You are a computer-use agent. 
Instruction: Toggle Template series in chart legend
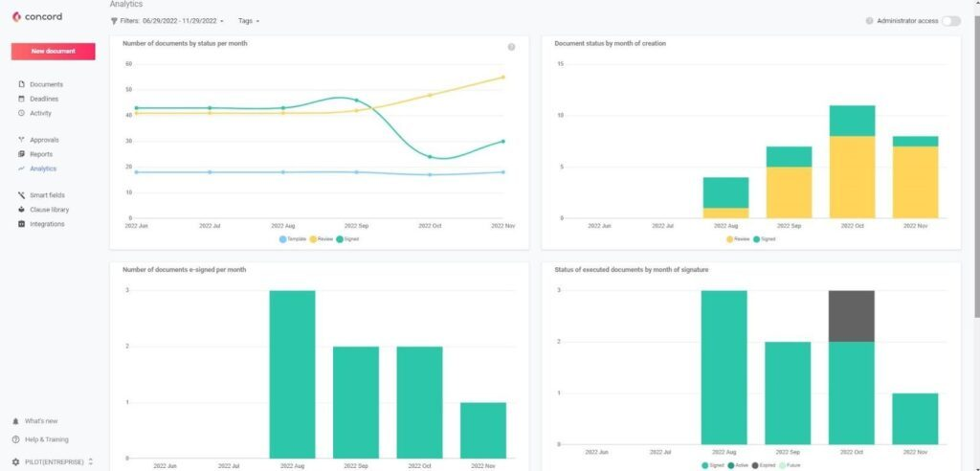pos(283,238)
